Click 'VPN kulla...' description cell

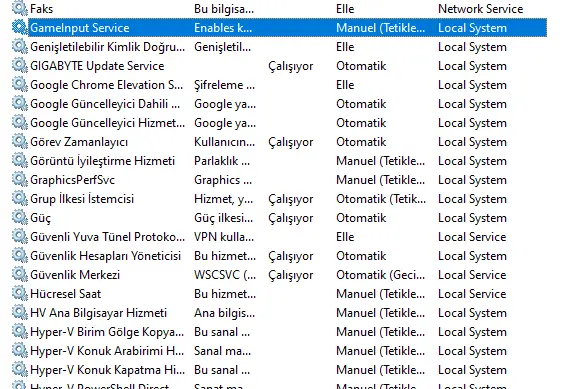coord(224,237)
